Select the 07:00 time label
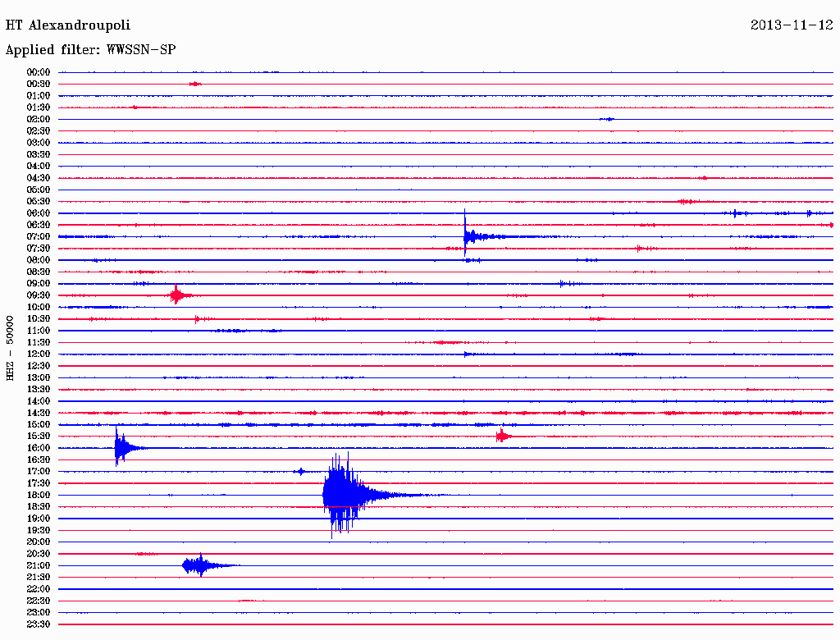The width and height of the screenshot is (840, 640). (39, 237)
